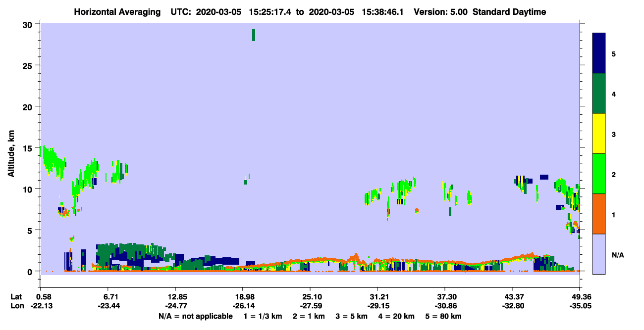Screen dimensions: 644x330
Task: Click the '5 = 80 km' legend text
Action: (x=443, y=316)
